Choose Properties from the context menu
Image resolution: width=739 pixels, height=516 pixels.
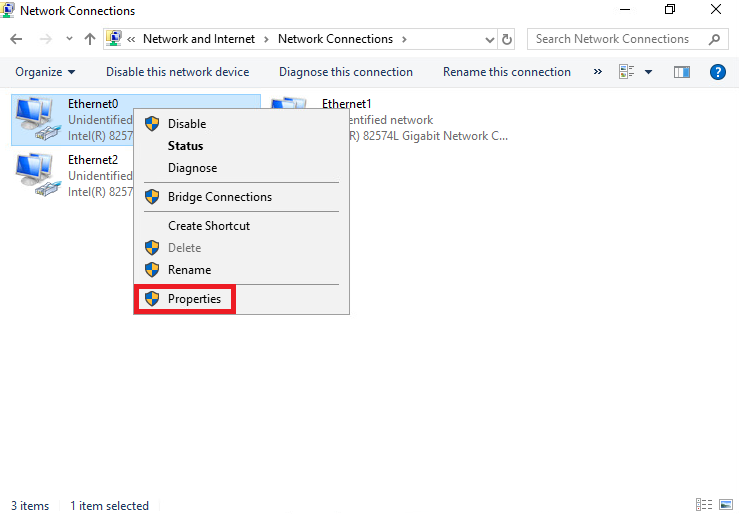[194, 299]
